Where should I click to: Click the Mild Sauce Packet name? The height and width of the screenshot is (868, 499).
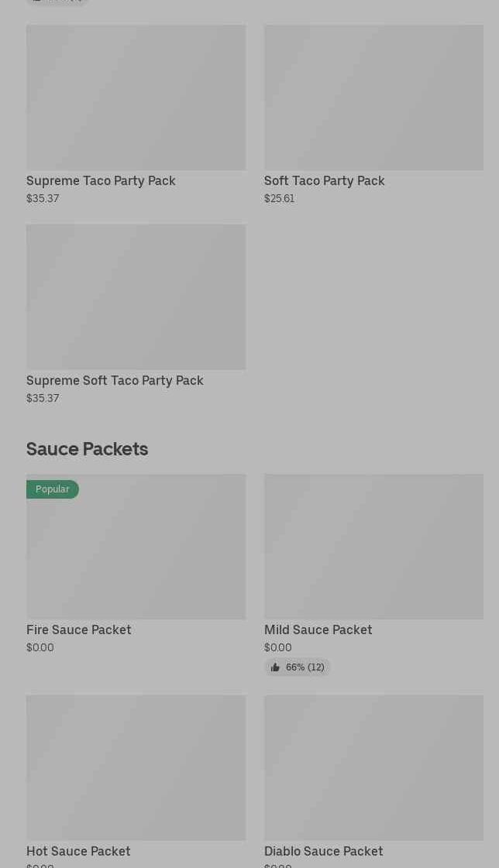(318, 630)
